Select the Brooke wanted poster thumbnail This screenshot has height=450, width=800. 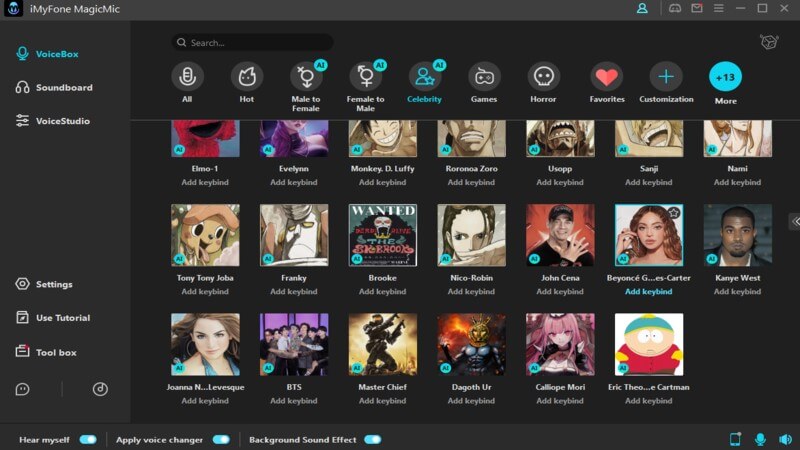tap(383, 235)
